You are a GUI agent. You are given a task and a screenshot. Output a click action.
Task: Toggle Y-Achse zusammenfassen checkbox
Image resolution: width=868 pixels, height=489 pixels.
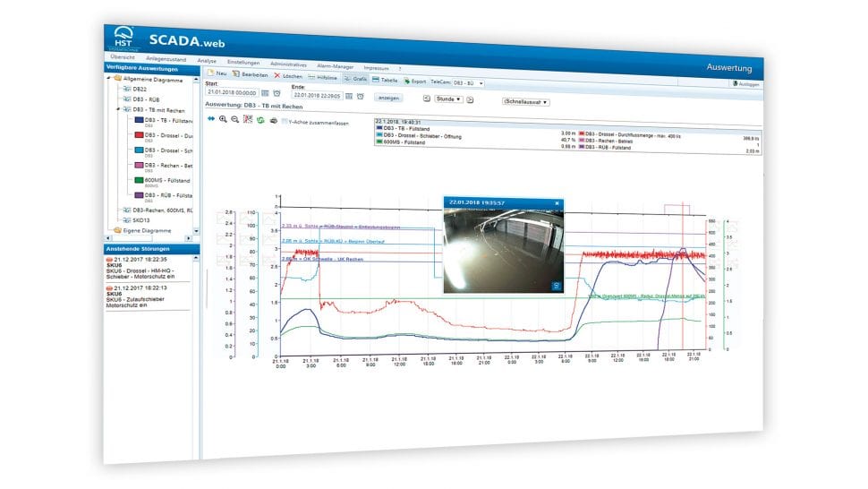point(285,121)
